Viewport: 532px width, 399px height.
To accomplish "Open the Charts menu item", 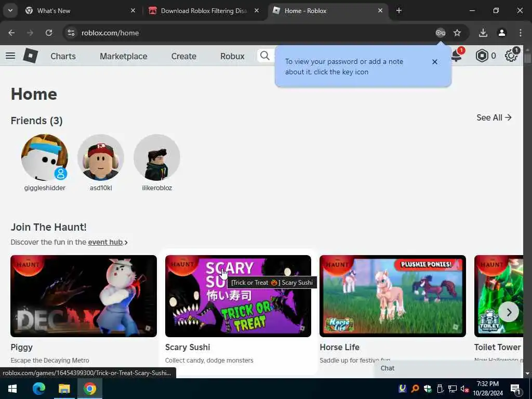I will [x=63, y=56].
